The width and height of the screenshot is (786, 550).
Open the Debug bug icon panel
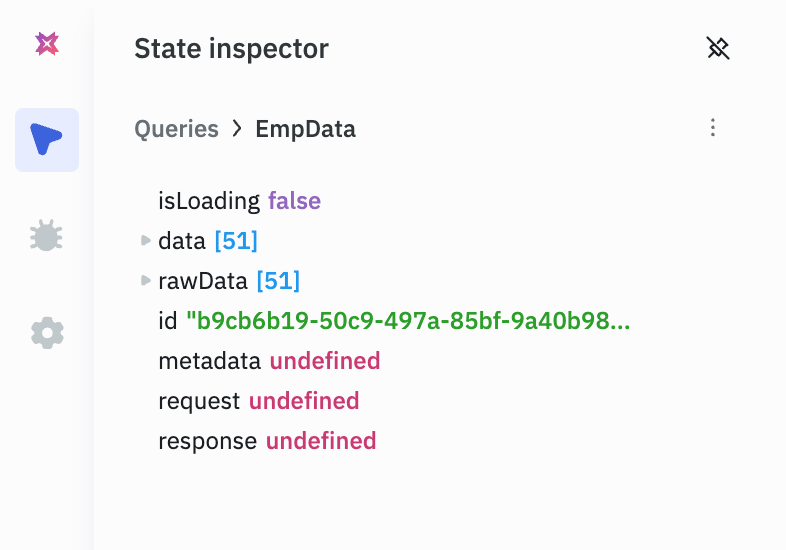point(47,236)
